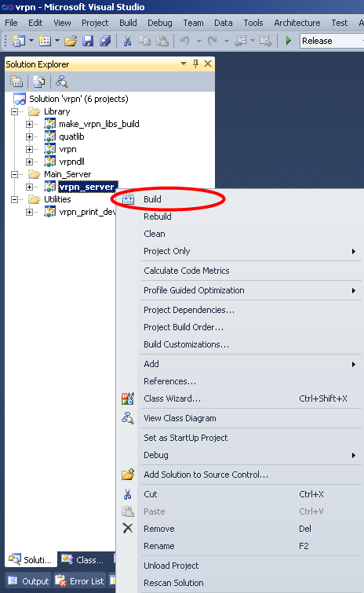Click the Undo arrow in toolbar

(185, 41)
